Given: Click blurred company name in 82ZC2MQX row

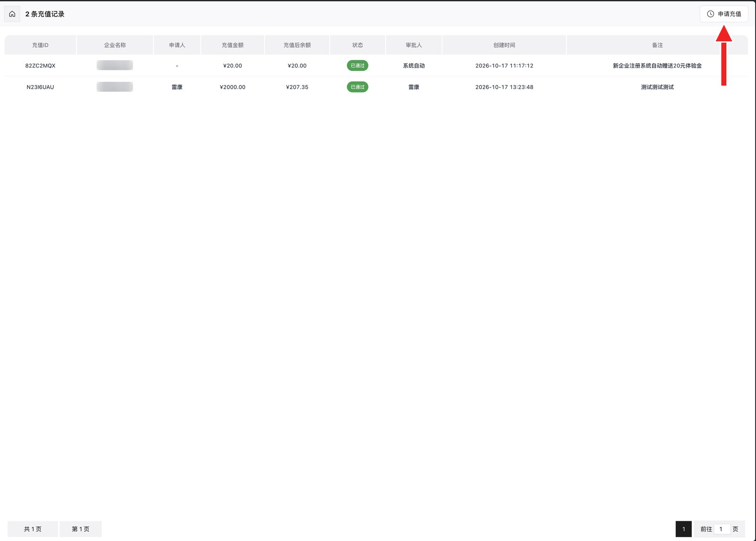Looking at the screenshot, I should pyautogui.click(x=115, y=65).
